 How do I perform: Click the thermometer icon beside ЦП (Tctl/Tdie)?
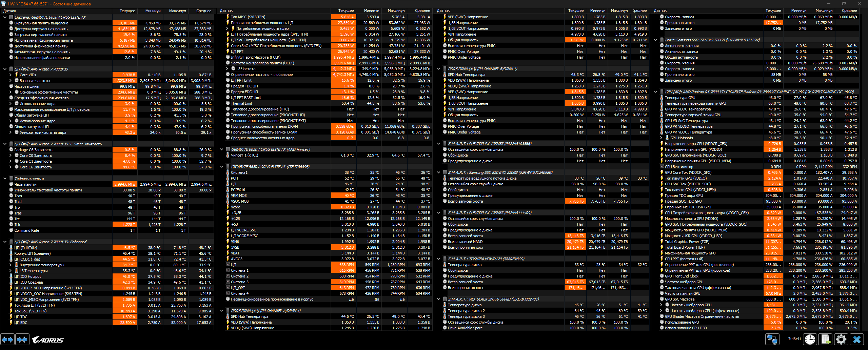pyautogui.click(x=11, y=248)
